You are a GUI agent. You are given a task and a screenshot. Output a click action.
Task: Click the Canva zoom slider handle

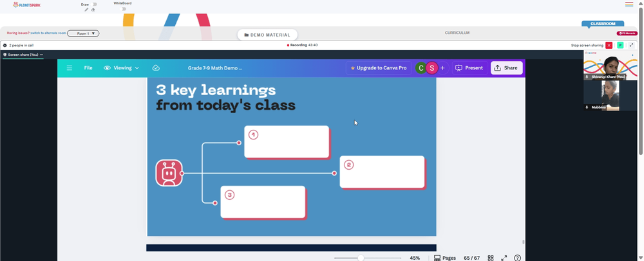pyautogui.click(x=361, y=258)
